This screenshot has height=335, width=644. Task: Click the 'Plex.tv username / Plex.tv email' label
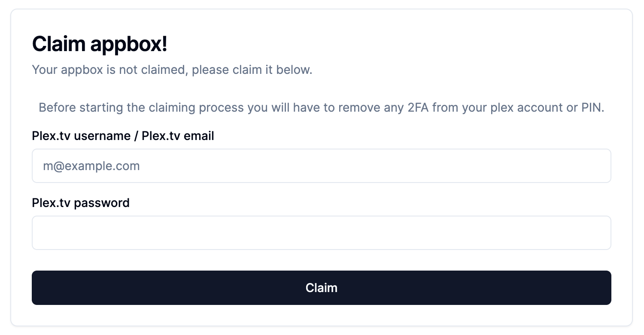click(x=123, y=136)
